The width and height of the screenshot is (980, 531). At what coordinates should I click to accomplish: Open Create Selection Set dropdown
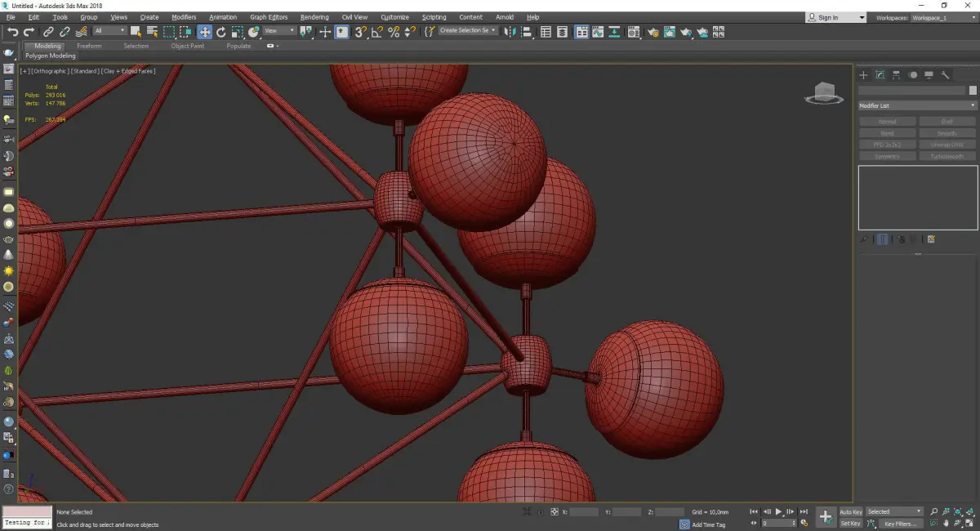[x=469, y=31]
